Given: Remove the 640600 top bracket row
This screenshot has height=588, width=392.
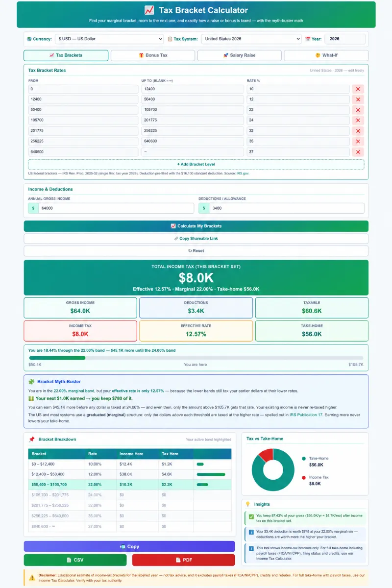Looking at the screenshot, I should coord(358,152).
